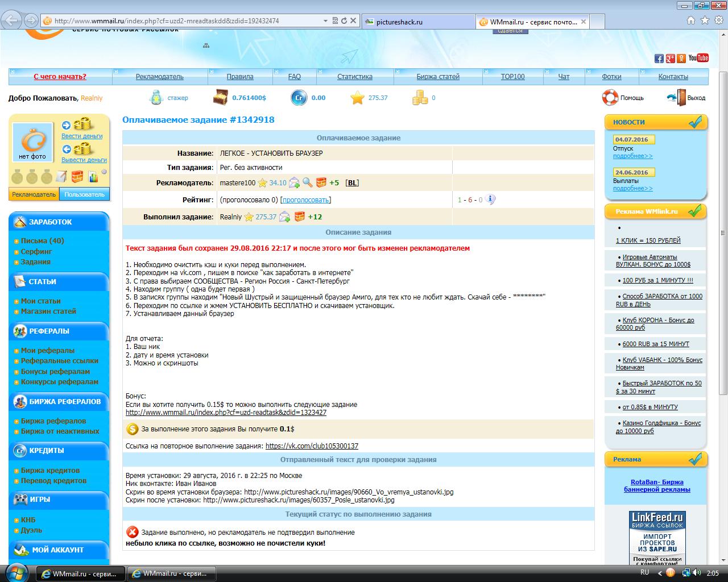Go back with browser Back button

[11, 20]
